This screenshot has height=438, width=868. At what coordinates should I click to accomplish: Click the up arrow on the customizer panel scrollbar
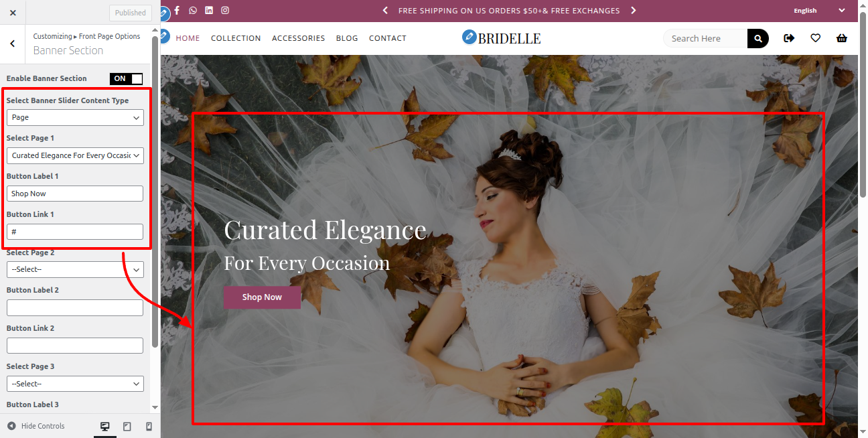tap(155, 31)
